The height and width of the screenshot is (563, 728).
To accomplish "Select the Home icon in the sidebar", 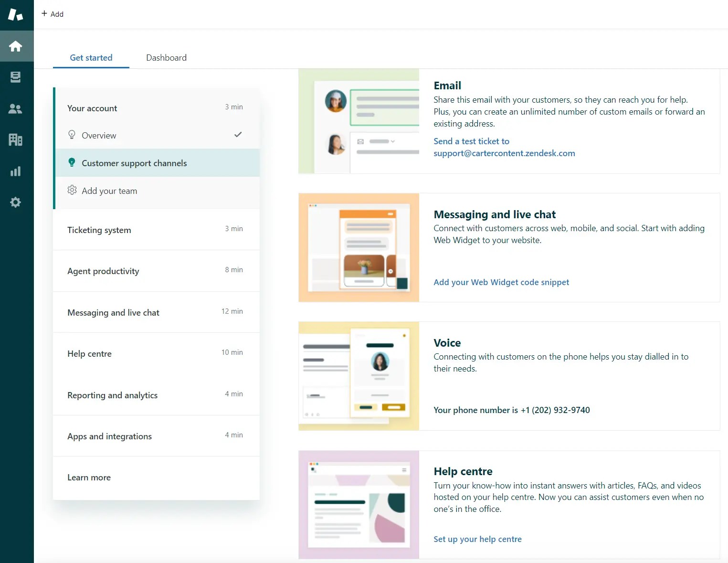I will pos(16,46).
